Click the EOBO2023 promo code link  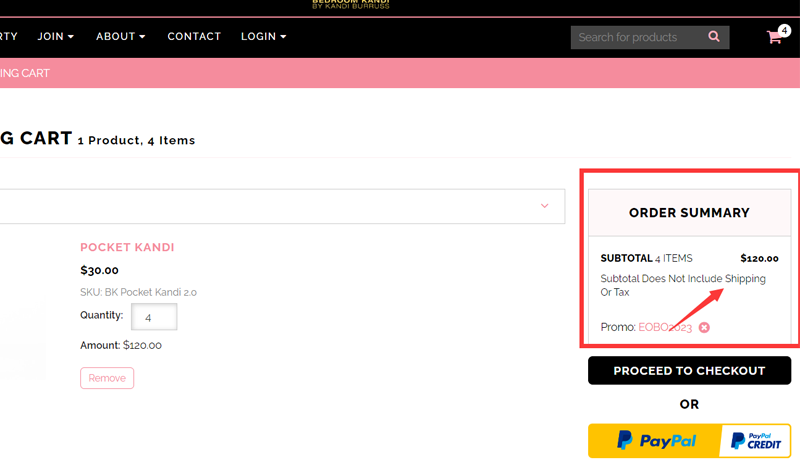[665, 327]
